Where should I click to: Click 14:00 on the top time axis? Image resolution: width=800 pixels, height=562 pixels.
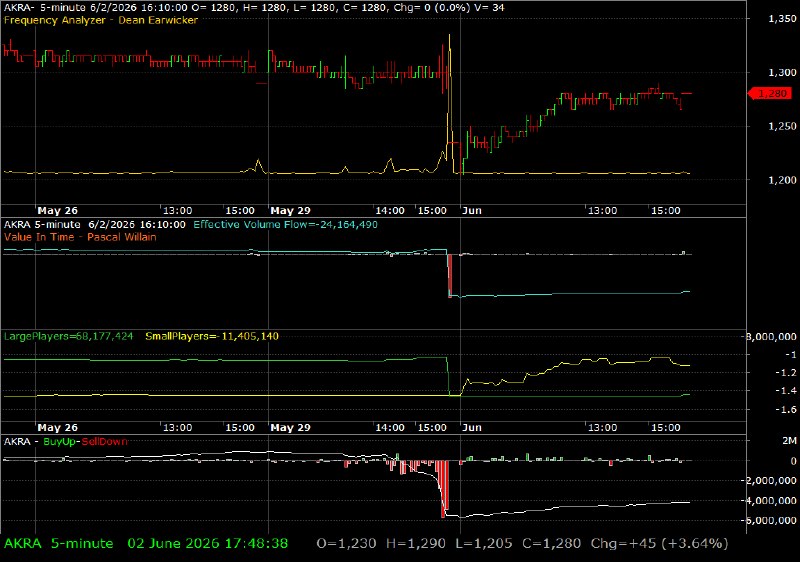click(390, 211)
